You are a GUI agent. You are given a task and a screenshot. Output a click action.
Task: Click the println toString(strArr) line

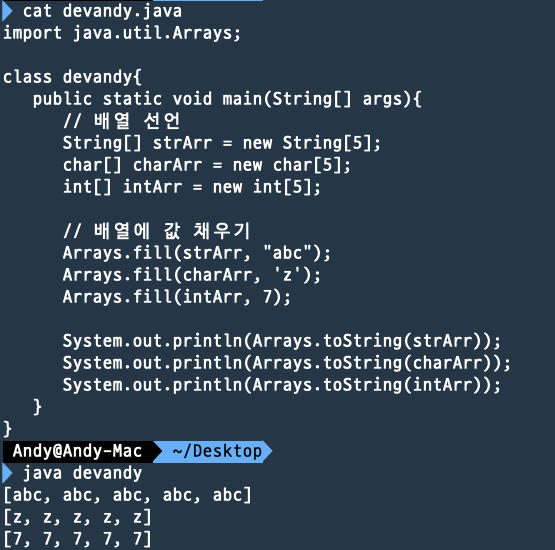click(282, 342)
